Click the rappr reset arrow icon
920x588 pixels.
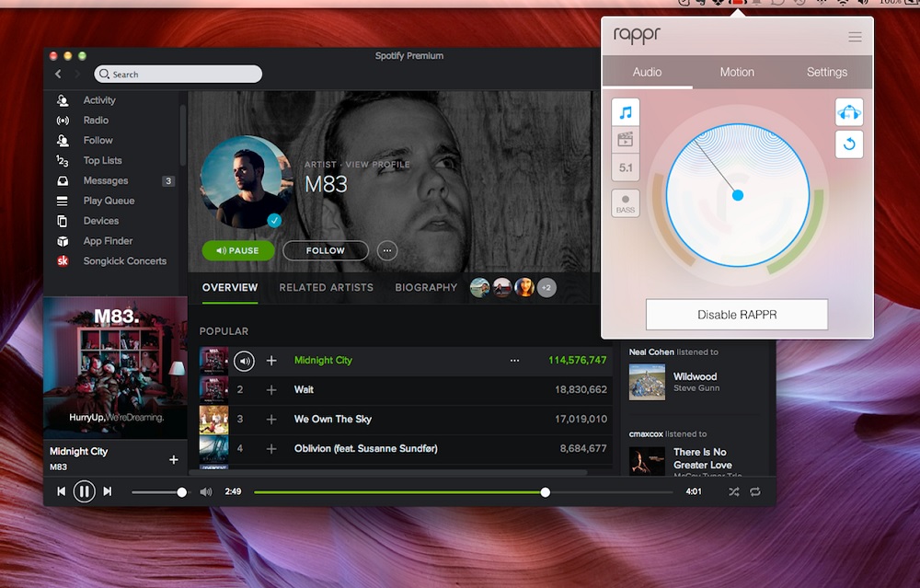coord(849,144)
